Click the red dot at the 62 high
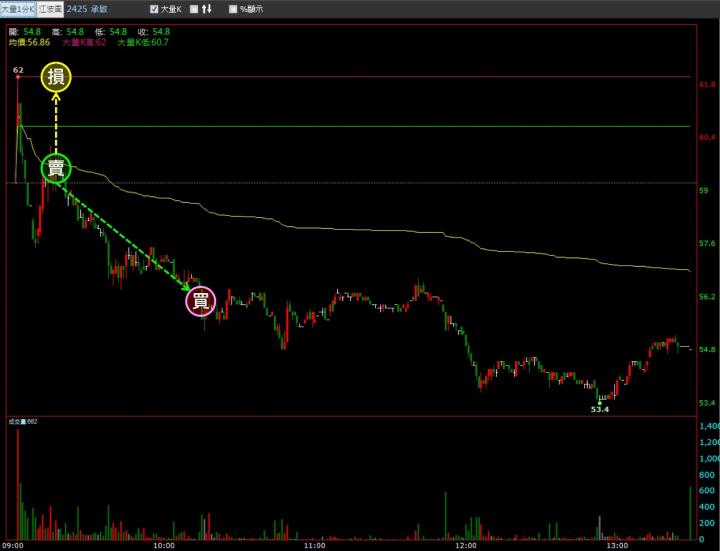720x551 pixels. (18, 77)
